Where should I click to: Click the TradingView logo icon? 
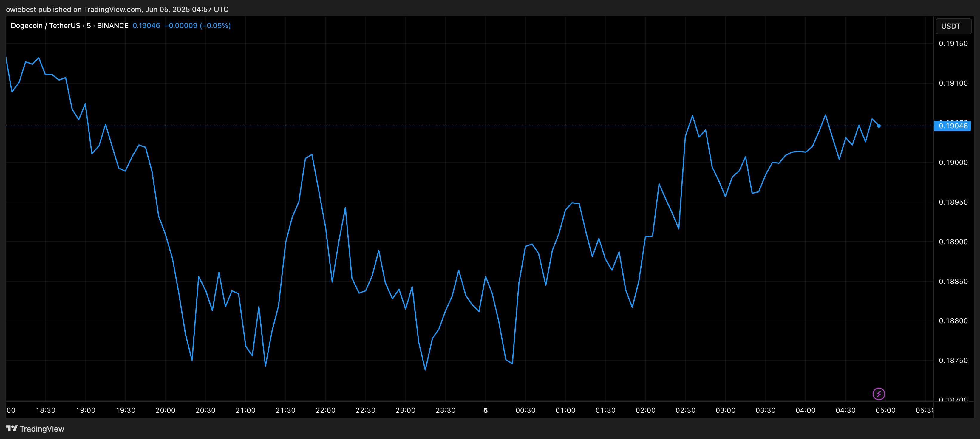pyautogui.click(x=12, y=428)
